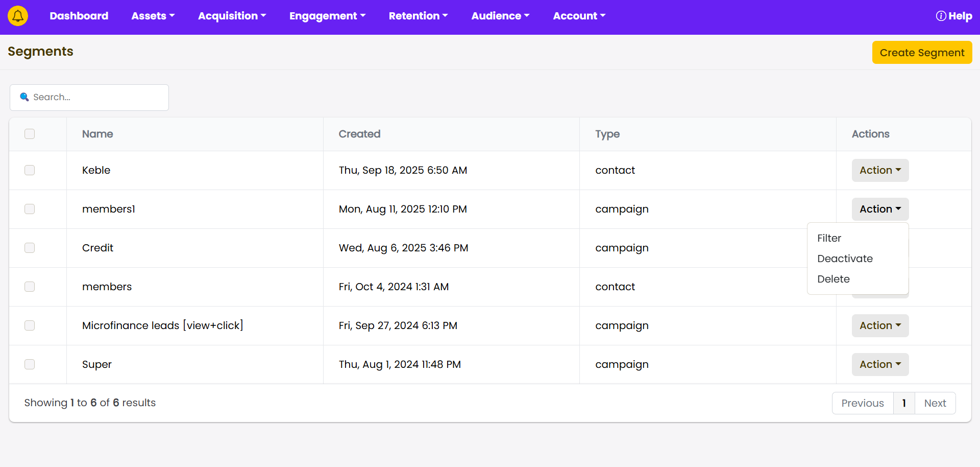The height and width of the screenshot is (467, 980).
Task: Expand the Action dropdown for Keble
Action: coord(880,170)
